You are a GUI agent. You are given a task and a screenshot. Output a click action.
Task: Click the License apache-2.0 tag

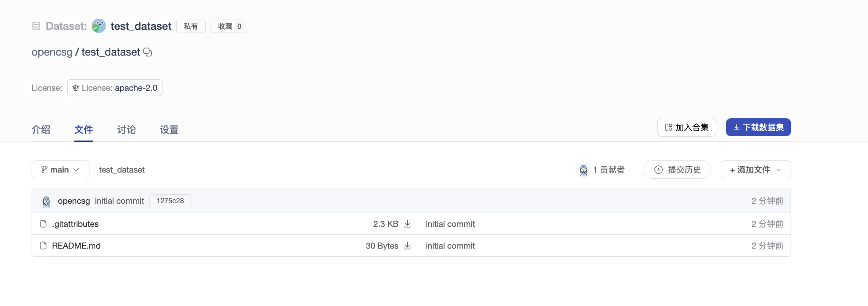pyautogui.click(x=115, y=88)
